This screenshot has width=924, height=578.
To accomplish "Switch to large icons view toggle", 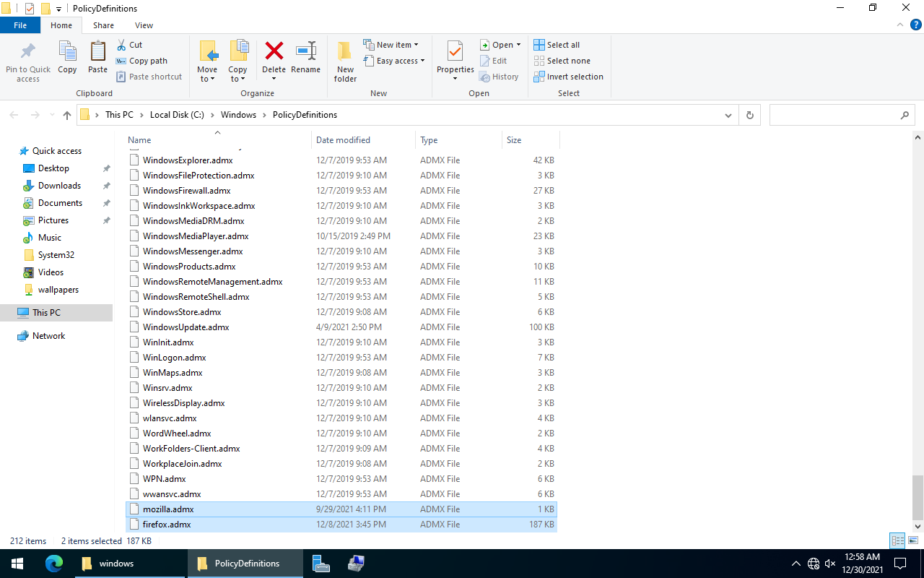I will [913, 540].
